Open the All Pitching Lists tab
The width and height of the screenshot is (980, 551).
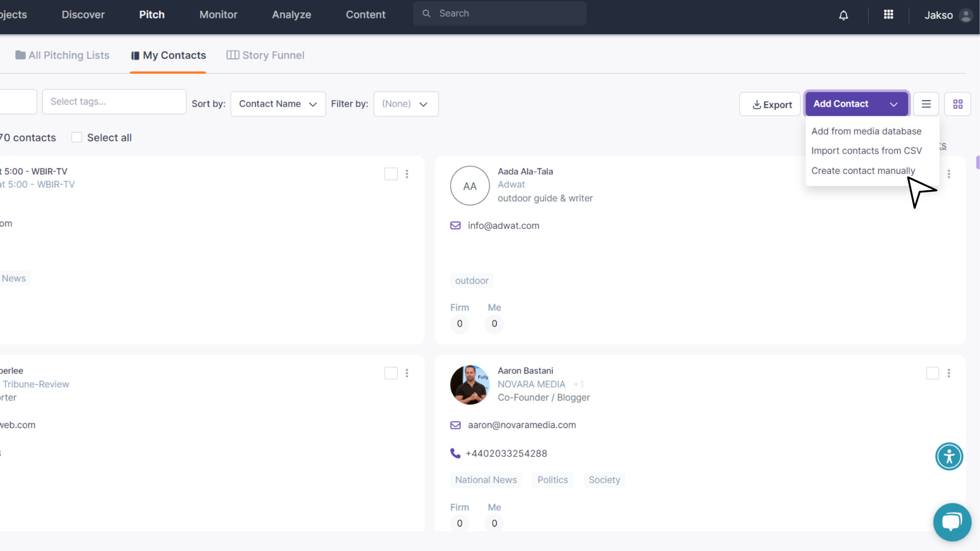(x=62, y=55)
